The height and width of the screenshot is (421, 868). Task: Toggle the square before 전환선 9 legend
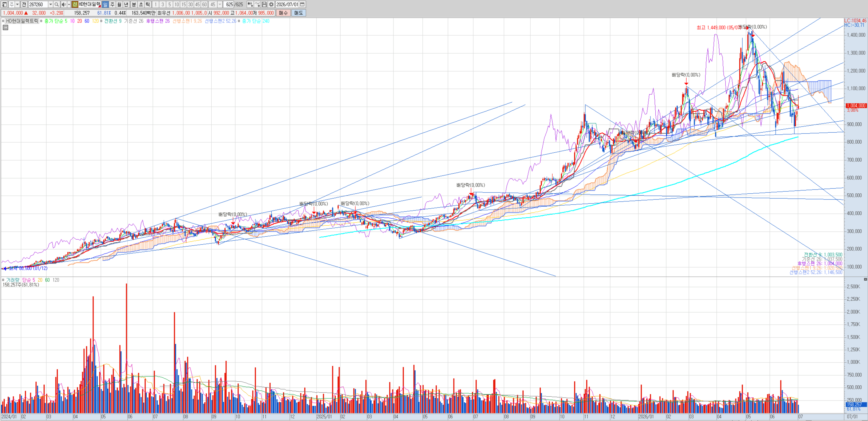pos(101,21)
